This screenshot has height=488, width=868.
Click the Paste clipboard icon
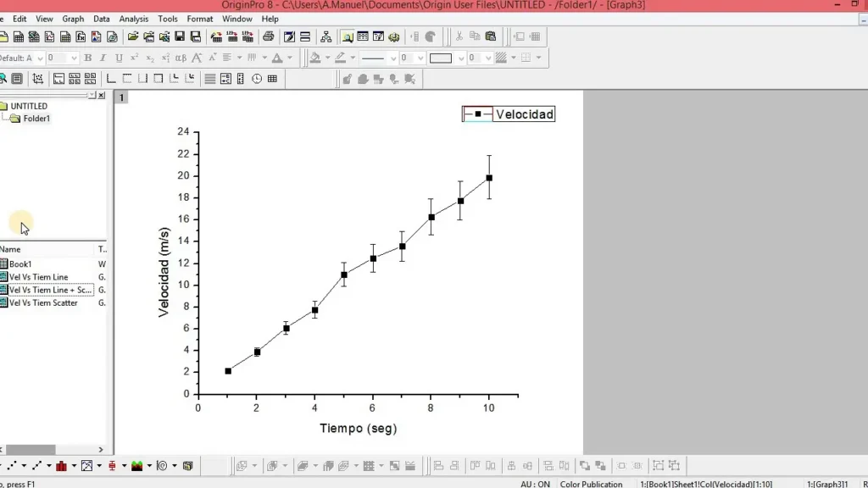point(490,36)
